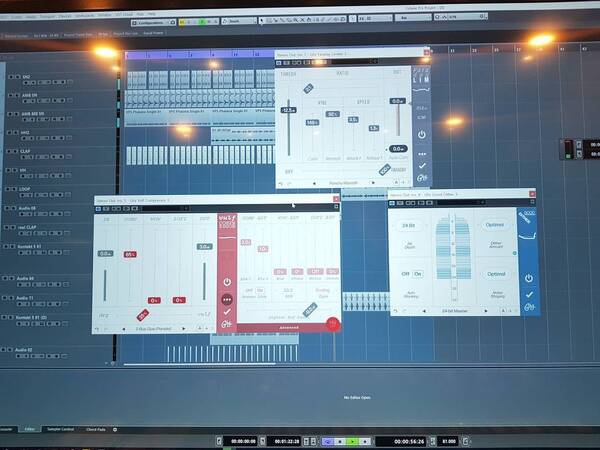Click the power icon in the blue dither plugin
The width and height of the screenshot is (600, 450).
pyautogui.click(x=528, y=278)
